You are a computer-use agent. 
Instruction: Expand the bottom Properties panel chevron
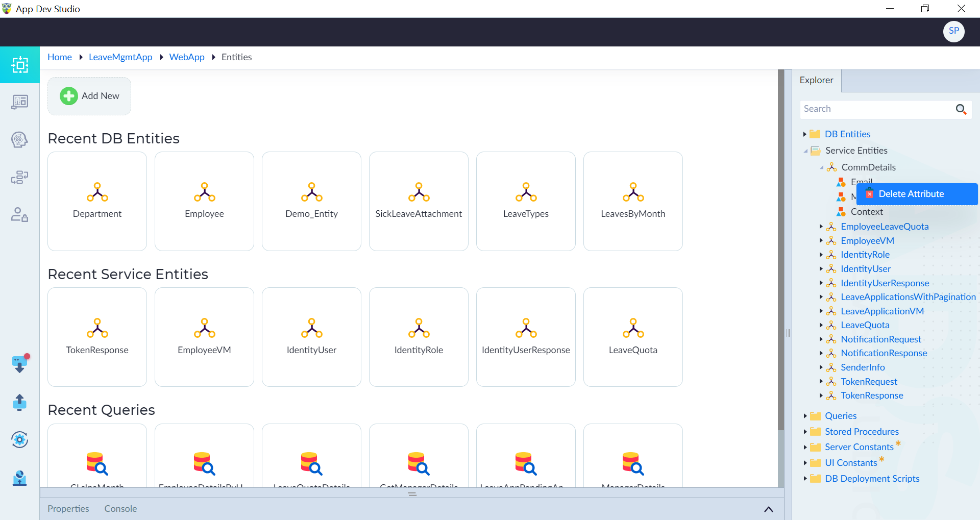click(768, 509)
